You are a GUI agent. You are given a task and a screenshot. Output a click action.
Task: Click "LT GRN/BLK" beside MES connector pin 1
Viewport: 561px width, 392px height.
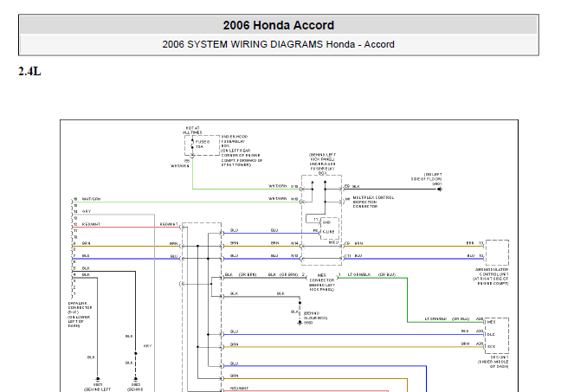click(359, 274)
